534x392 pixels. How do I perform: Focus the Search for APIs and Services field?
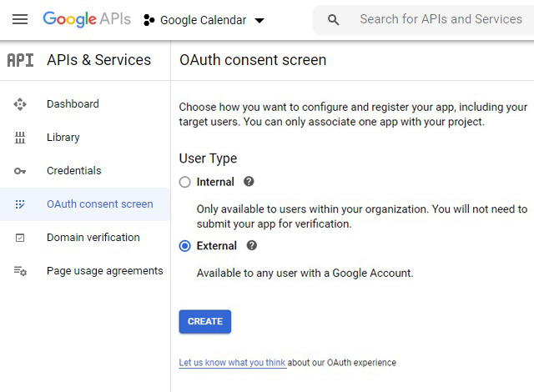point(440,19)
